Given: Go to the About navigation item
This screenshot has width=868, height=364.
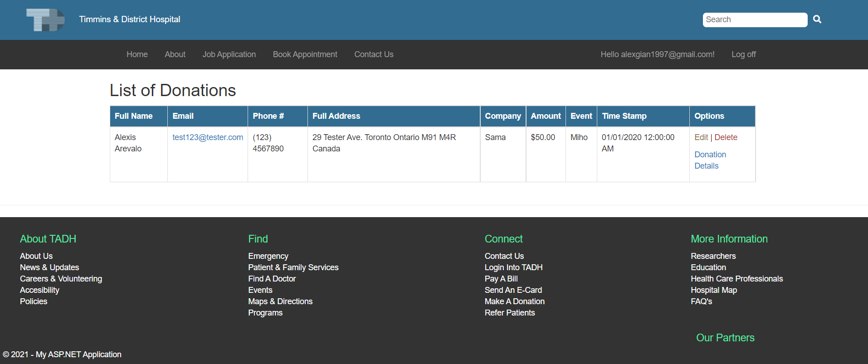Looking at the screenshot, I should click(175, 54).
